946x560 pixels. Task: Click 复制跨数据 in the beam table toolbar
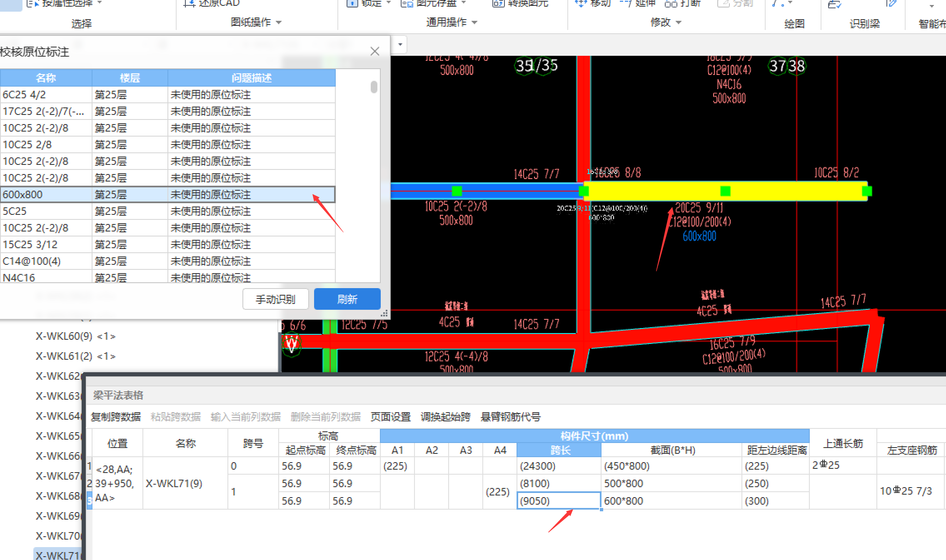pyautogui.click(x=116, y=417)
